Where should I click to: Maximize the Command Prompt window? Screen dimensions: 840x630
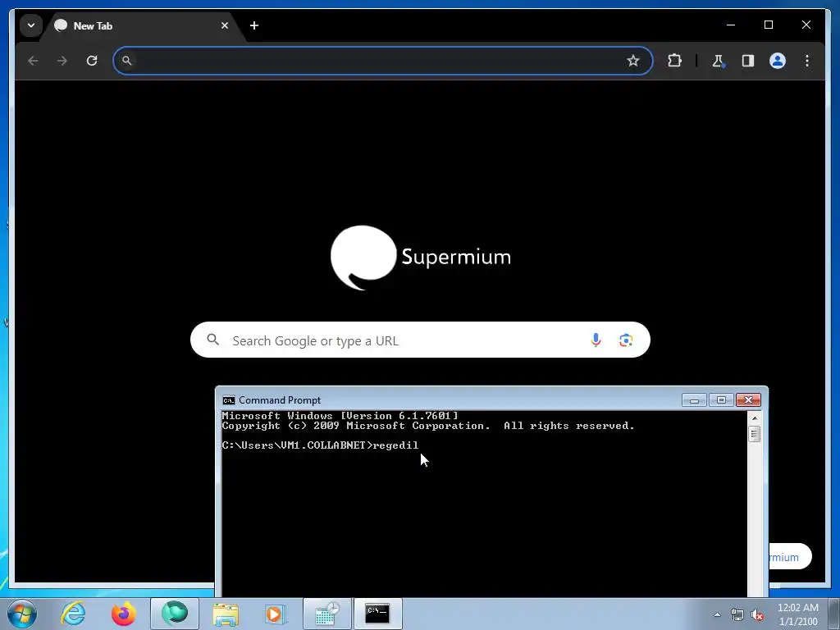coord(721,400)
